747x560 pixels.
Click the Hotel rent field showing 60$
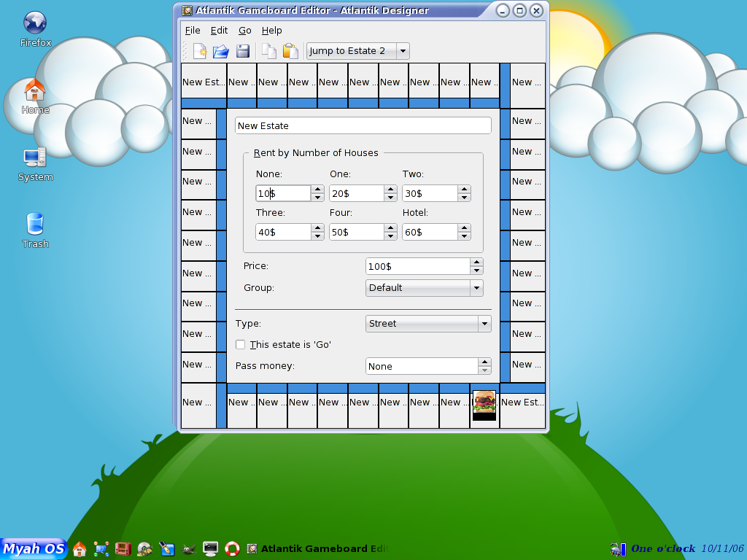pos(430,232)
